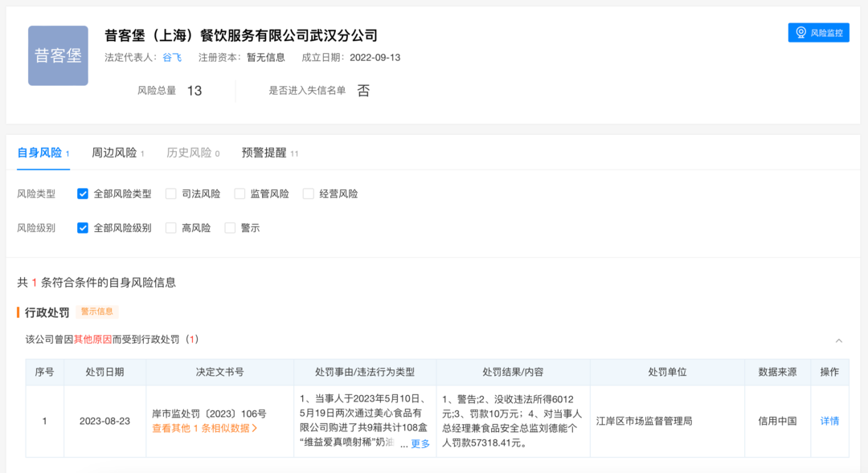Click the 处罚单位 column header
The image size is (868, 473).
[x=667, y=373]
